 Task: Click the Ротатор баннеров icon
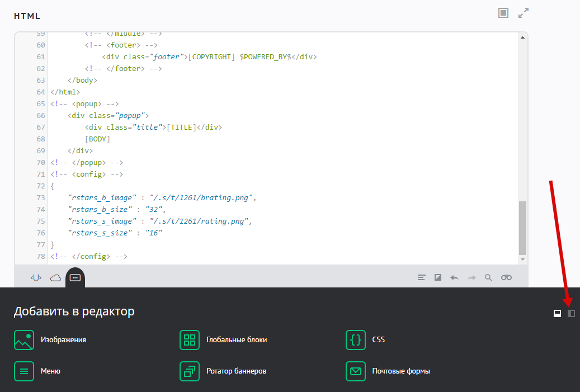(190, 371)
